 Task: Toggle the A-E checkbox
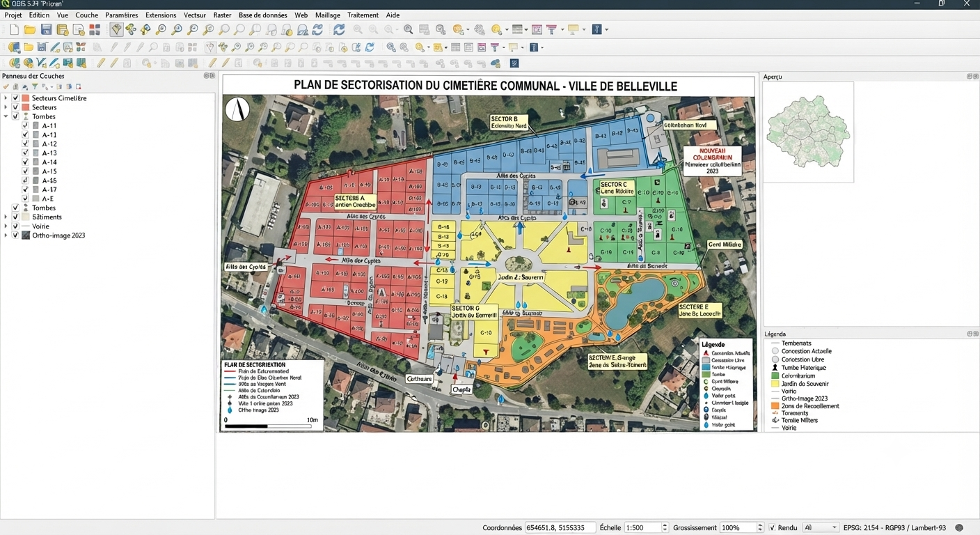(26, 198)
